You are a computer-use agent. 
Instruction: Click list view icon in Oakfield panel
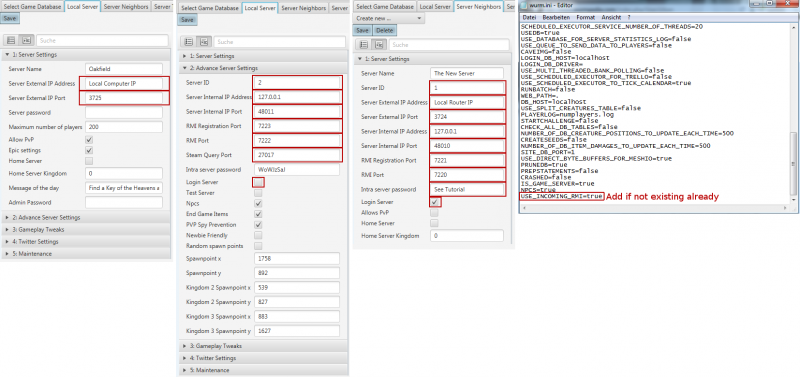pyautogui.click(x=11, y=40)
